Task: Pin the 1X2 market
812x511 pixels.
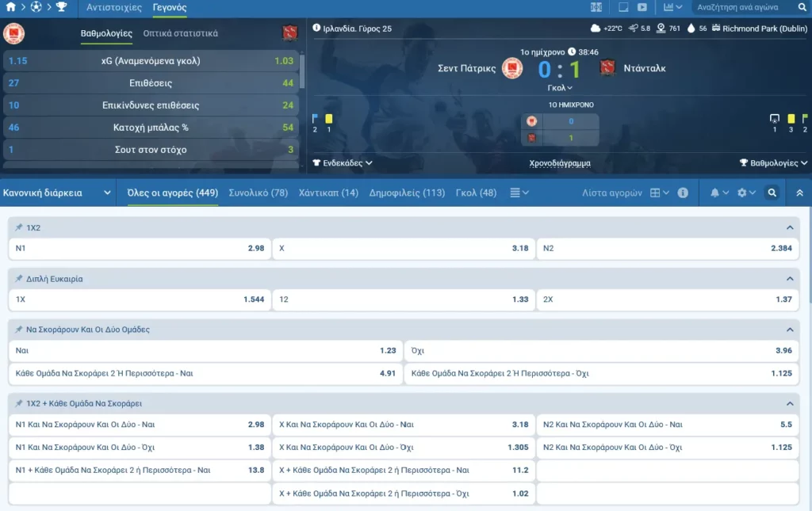Action: coord(19,227)
